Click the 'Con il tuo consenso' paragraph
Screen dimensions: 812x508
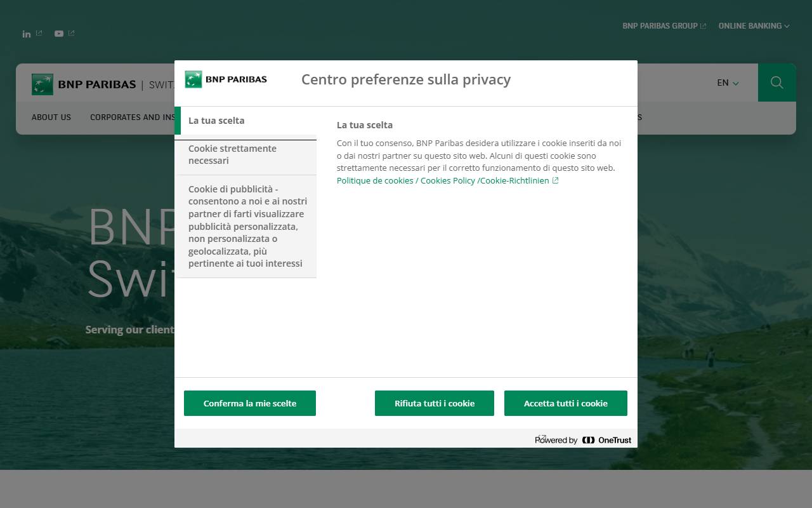coord(479,156)
